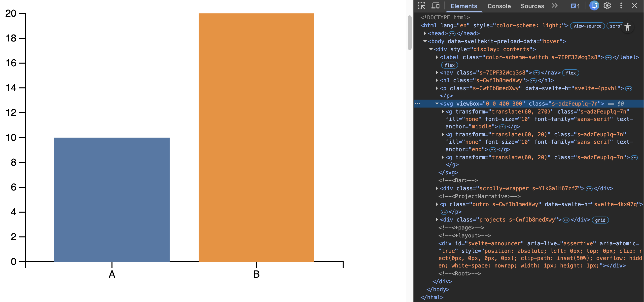Switch to the Sources tab
This screenshot has height=302, width=644.
point(532,6)
